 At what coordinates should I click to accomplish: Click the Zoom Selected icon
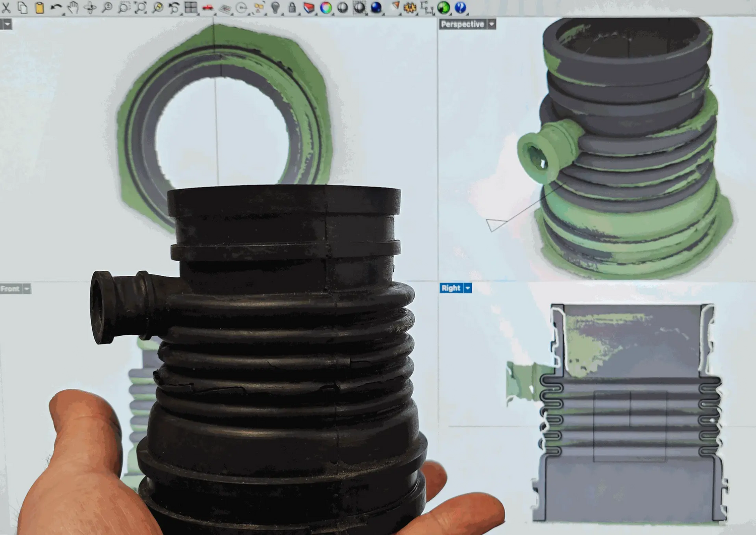(158, 7)
